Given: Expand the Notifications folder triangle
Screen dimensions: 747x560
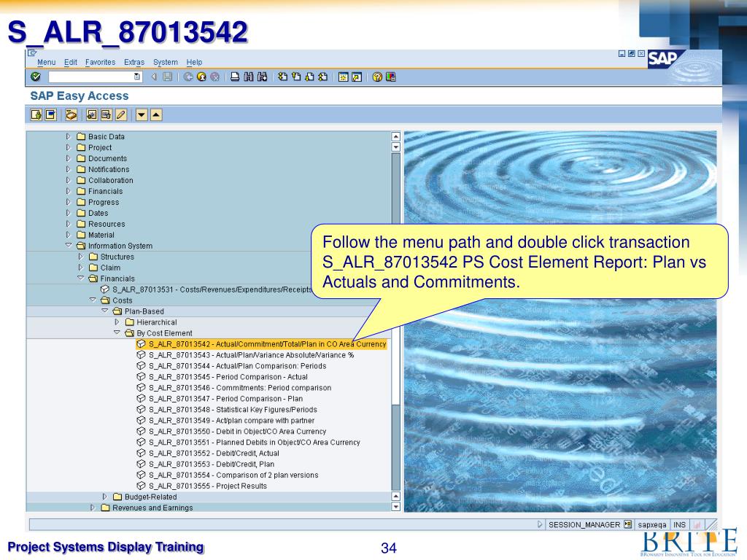Looking at the screenshot, I should 68,169.
